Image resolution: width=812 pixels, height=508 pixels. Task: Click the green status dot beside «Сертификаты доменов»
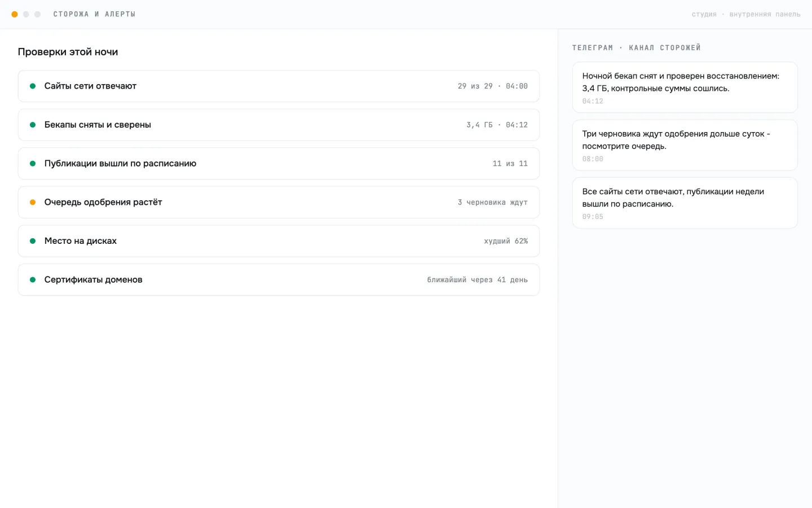33,280
